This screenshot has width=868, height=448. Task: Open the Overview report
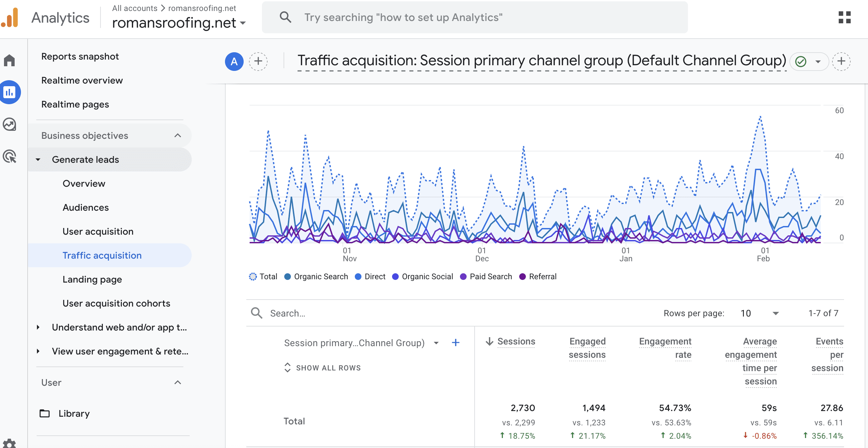pos(84,183)
